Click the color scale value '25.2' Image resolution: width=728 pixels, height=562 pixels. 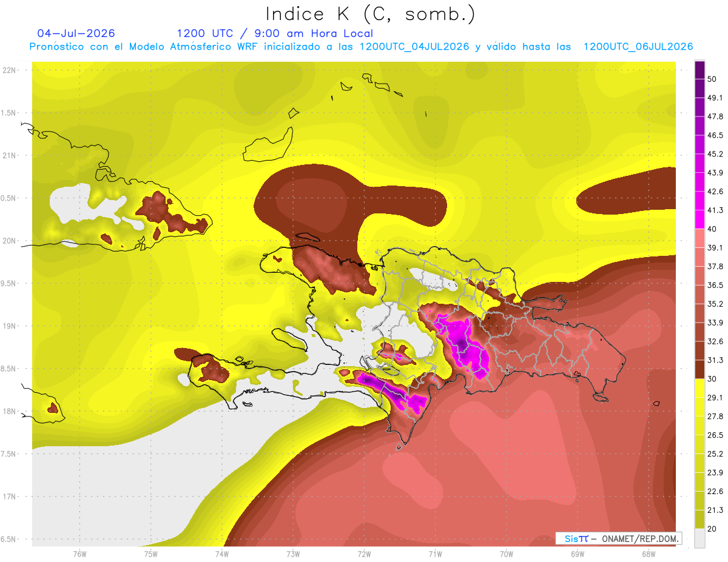tap(715, 453)
